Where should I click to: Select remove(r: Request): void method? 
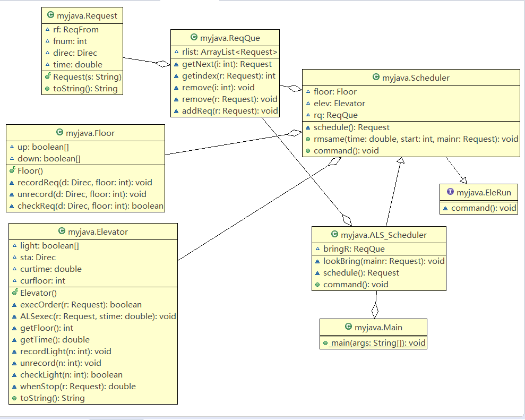[230, 99]
